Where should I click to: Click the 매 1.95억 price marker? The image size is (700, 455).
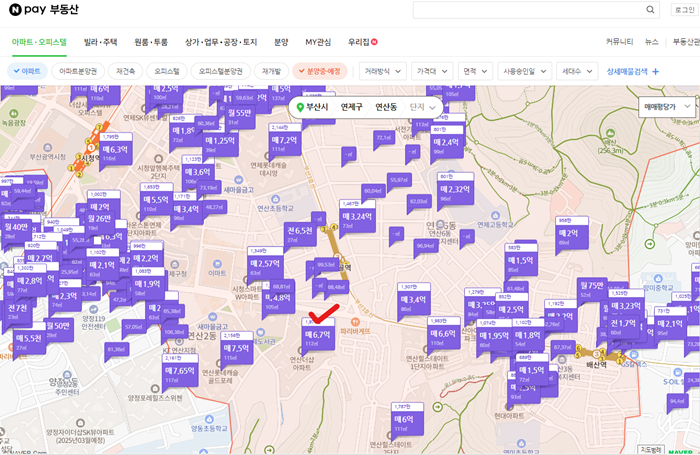pyautogui.click(x=493, y=335)
